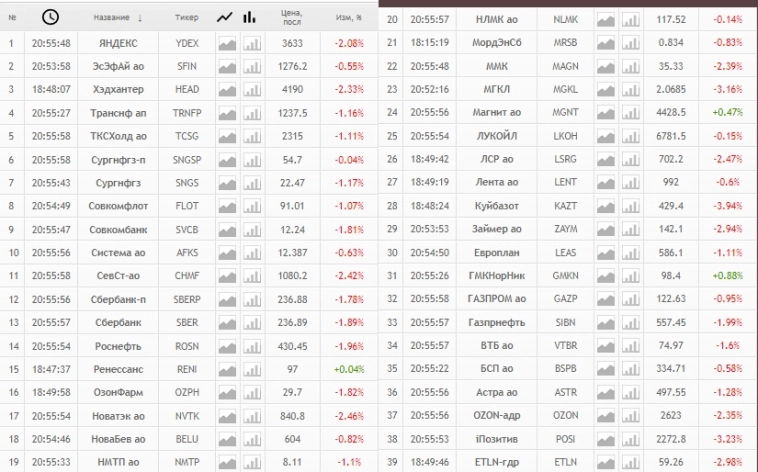Open area chart for НЛМК ао
This screenshot has width=758, height=472.
606,20
